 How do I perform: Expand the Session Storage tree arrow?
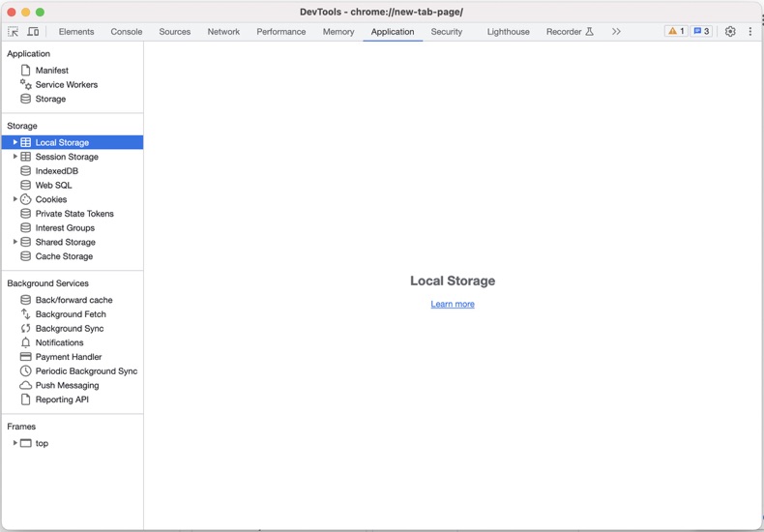tap(15, 157)
